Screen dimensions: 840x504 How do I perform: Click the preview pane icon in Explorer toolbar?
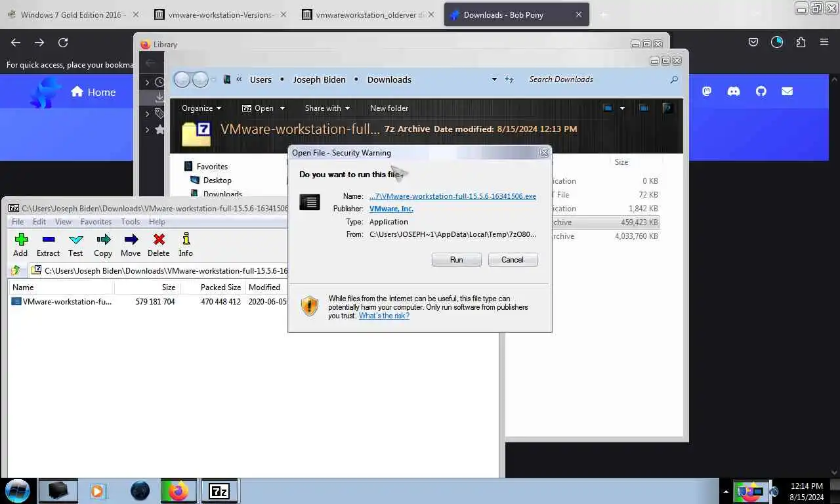tap(644, 108)
